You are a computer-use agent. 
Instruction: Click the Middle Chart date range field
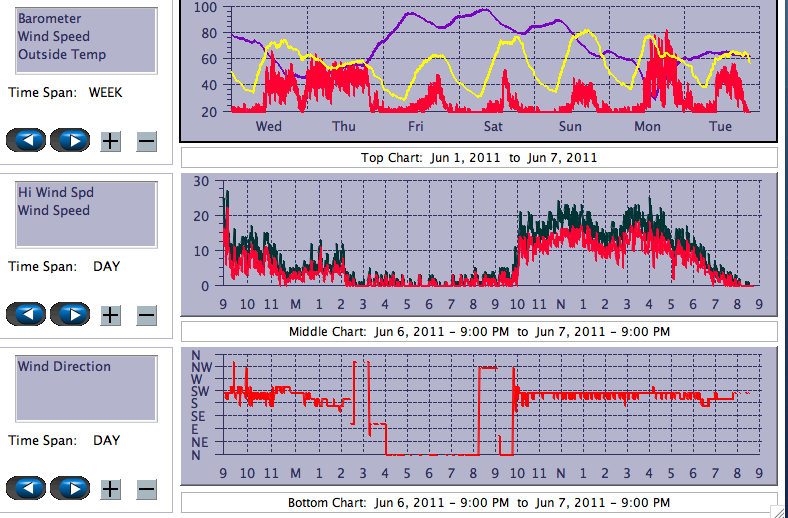coord(479,331)
